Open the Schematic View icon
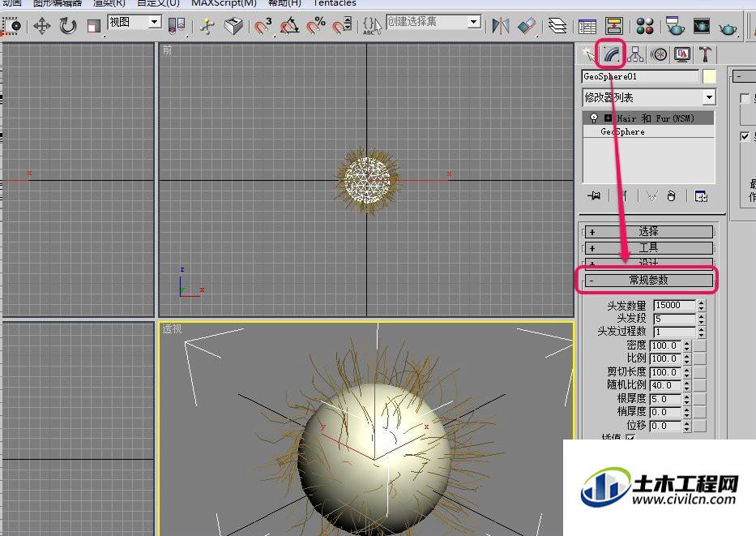The height and width of the screenshot is (536, 756). 613,26
